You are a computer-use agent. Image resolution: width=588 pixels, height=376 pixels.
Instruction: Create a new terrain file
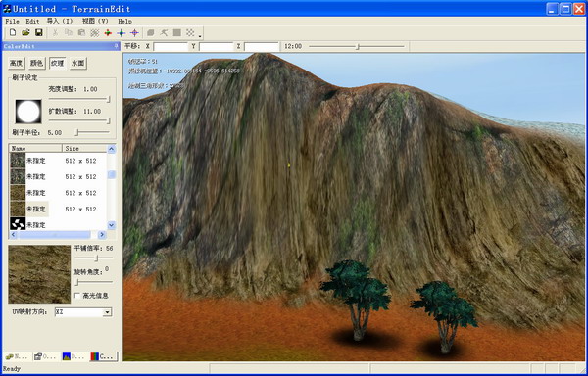(x=13, y=33)
